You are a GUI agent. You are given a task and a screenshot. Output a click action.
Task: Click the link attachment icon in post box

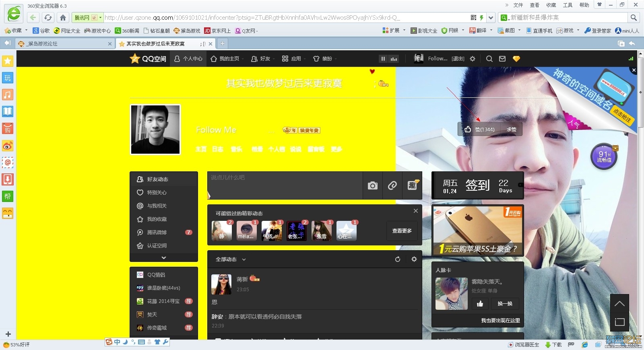[x=392, y=185]
